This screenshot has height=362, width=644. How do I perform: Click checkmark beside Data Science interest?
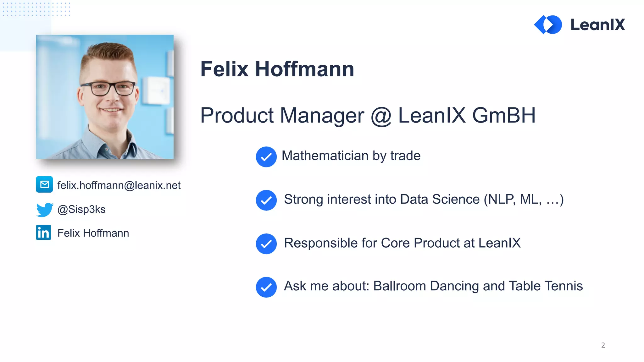point(266,200)
